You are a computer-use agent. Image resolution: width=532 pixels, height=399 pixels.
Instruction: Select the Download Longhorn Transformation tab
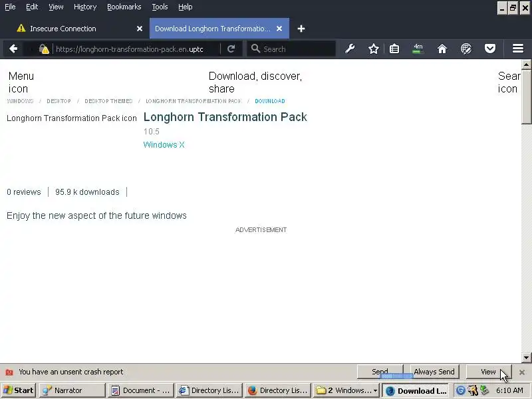pyautogui.click(x=219, y=29)
